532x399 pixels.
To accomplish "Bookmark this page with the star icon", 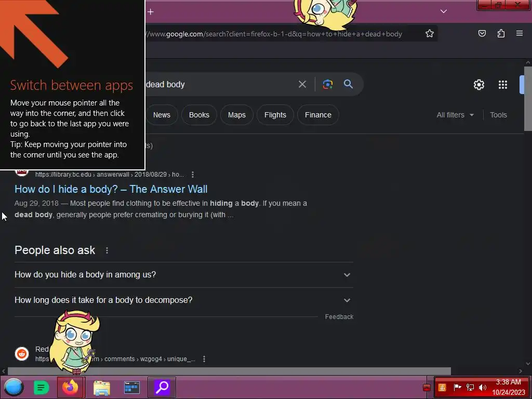I will (x=430, y=34).
